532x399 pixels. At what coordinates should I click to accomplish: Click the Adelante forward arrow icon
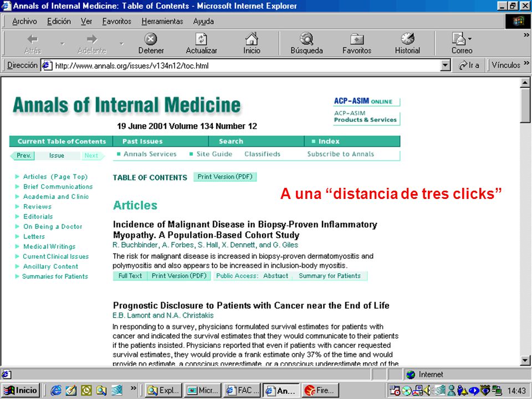coord(91,39)
